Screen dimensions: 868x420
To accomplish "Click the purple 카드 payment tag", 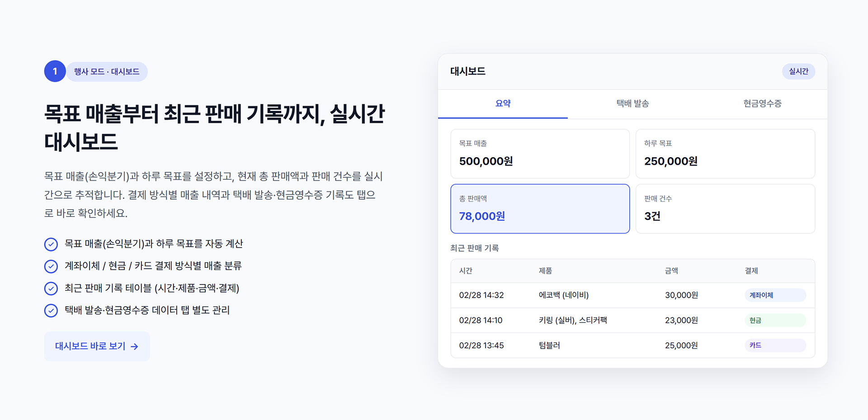I will coord(775,345).
